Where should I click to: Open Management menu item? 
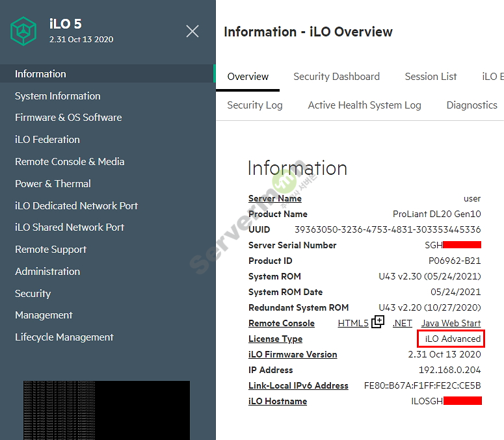[44, 315]
